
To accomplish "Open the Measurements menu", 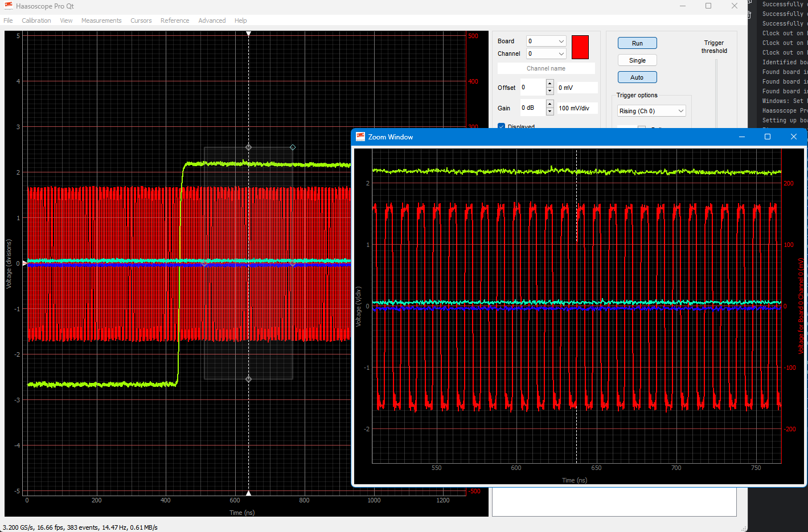I will 101,20.
